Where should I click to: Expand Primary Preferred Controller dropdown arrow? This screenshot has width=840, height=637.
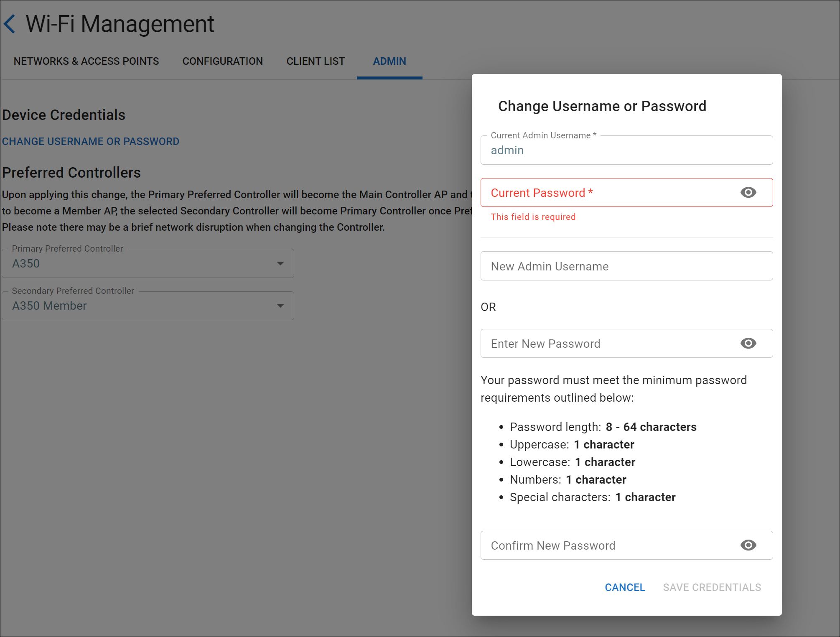click(x=280, y=263)
